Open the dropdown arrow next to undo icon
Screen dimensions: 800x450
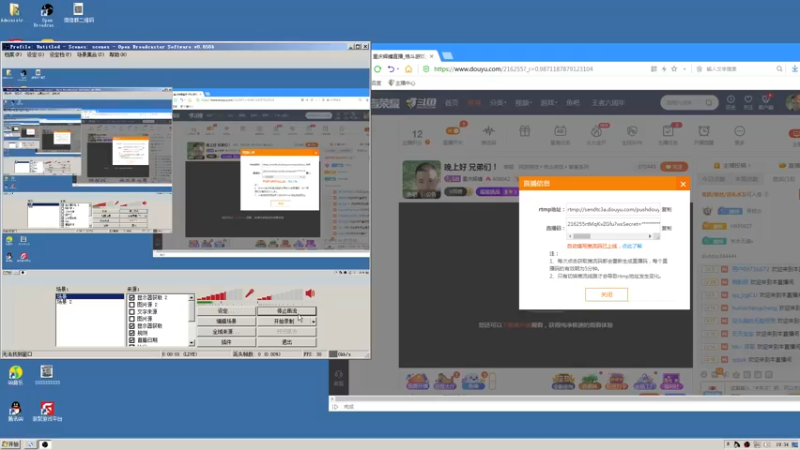[x=398, y=69]
